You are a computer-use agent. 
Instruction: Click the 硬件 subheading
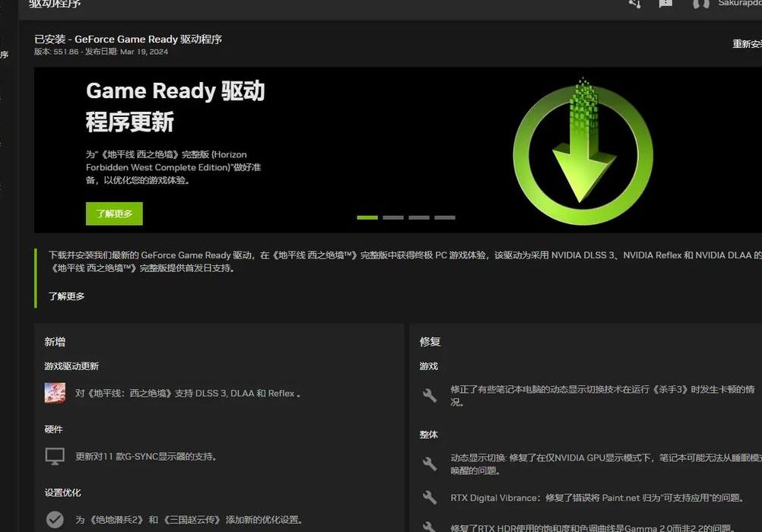tap(53, 429)
